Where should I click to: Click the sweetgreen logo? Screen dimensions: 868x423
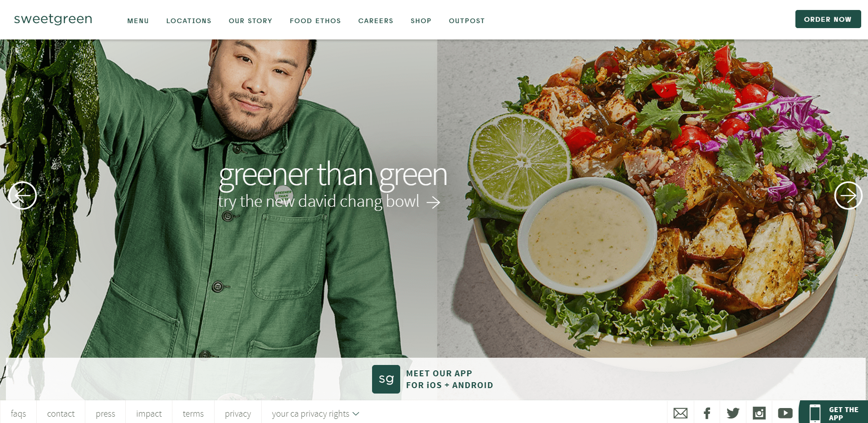53,19
